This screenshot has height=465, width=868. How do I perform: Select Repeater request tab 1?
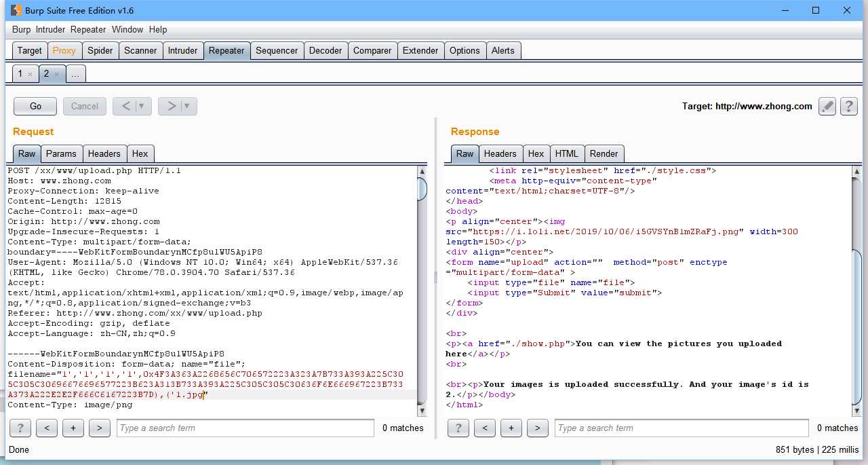coord(20,73)
